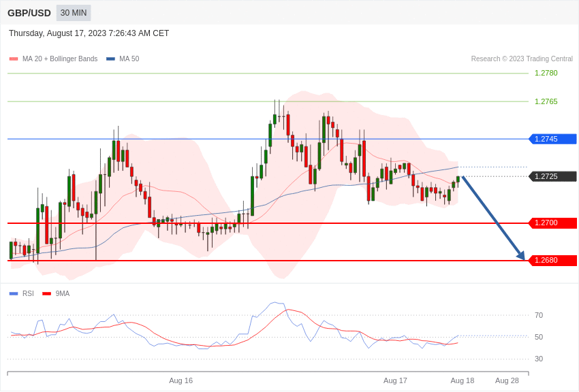The image size is (579, 392).
Task: Click the blue RSI legend swatch
Action: (14, 293)
